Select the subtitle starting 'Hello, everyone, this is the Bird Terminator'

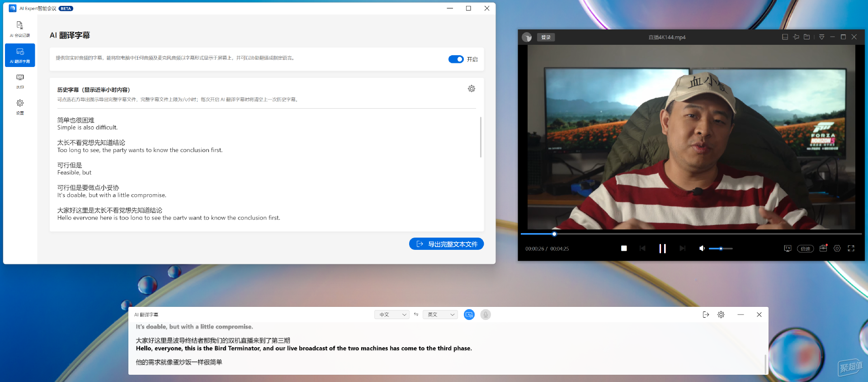tap(304, 349)
